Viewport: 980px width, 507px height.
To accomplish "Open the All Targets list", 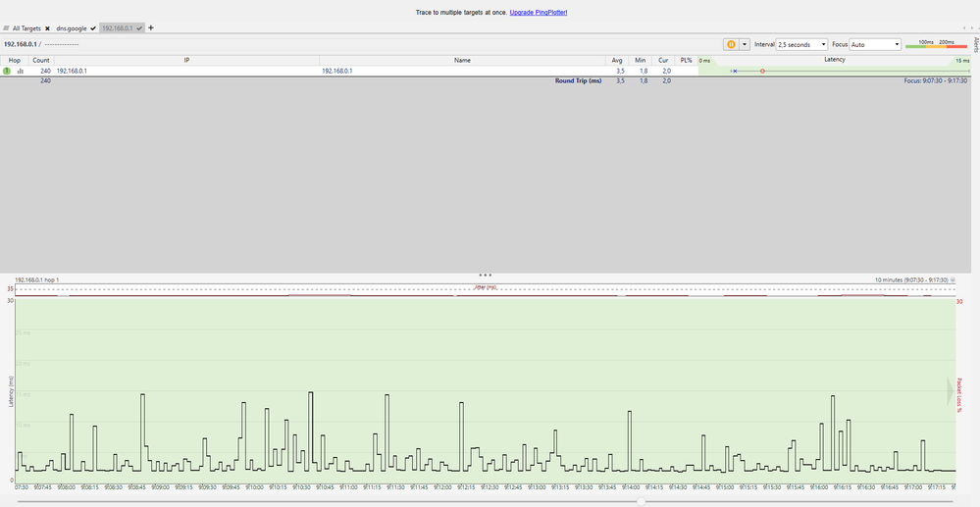I will tap(26, 28).
